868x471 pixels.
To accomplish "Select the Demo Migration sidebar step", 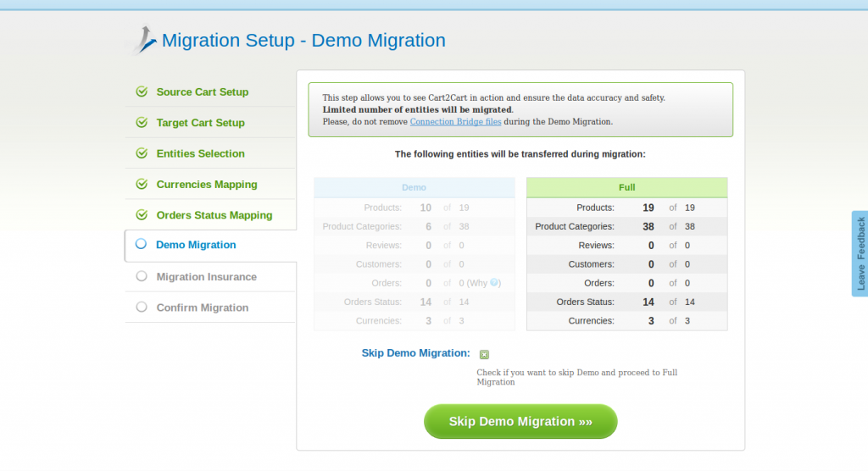I will click(196, 245).
